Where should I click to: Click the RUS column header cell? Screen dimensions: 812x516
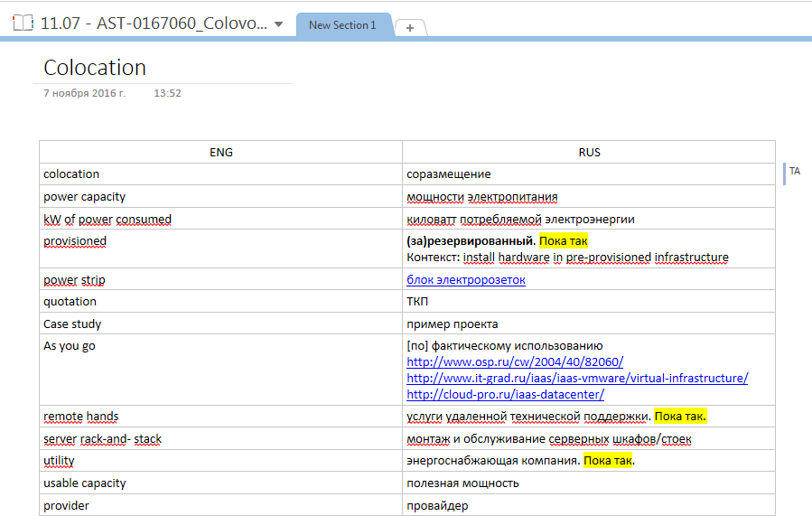tap(589, 153)
